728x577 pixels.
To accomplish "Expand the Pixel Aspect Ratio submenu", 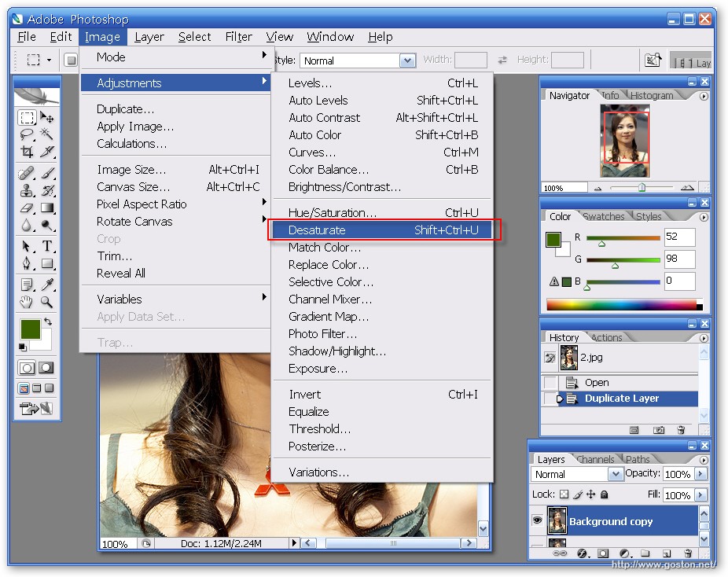I will (175, 204).
